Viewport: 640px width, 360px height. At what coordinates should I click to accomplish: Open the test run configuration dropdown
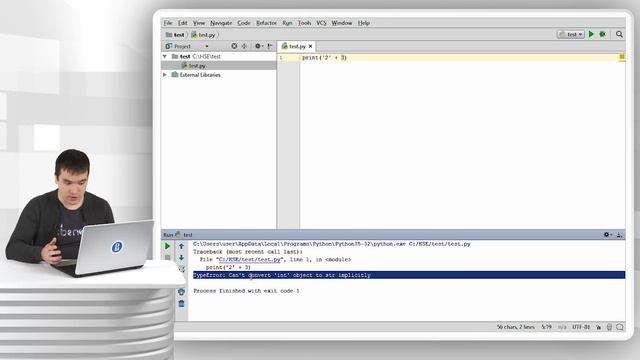coord(571,34)
